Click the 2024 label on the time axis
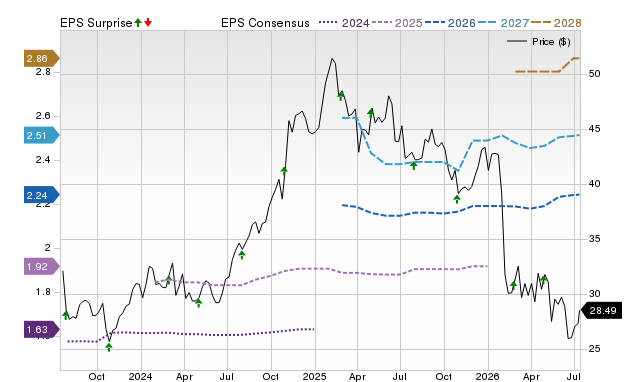This screenshot has width=640, height=382. 140,377
